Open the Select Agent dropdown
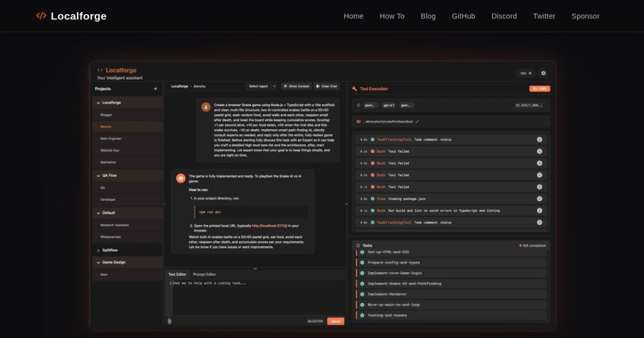The height and width of the screenshot is (338, 644). [x=261, y=86]
